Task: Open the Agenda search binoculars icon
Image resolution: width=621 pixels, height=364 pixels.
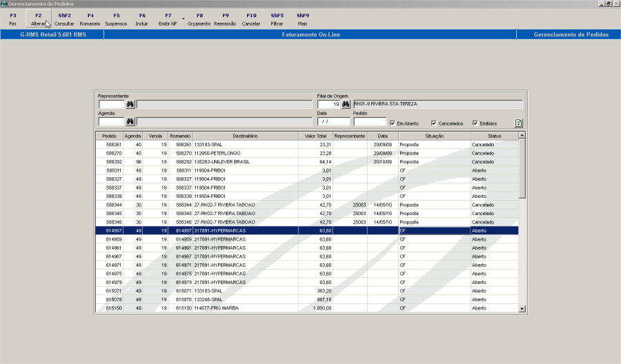Action: click(130, 121)
